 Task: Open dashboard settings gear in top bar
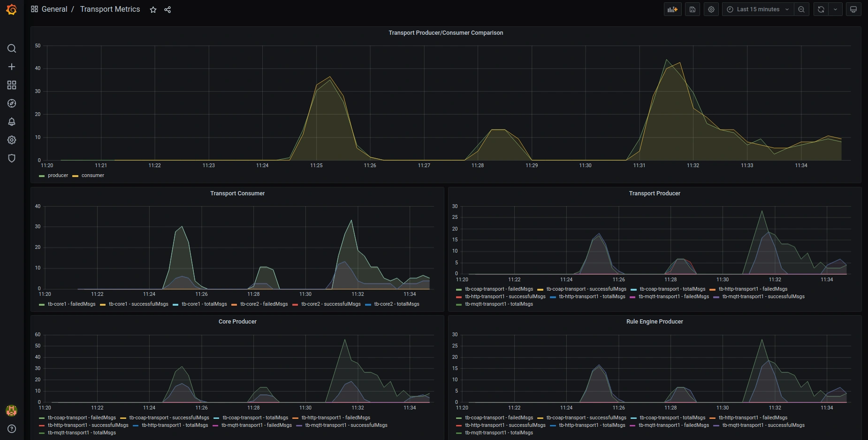pyautogui.click(x=711, y=9)
